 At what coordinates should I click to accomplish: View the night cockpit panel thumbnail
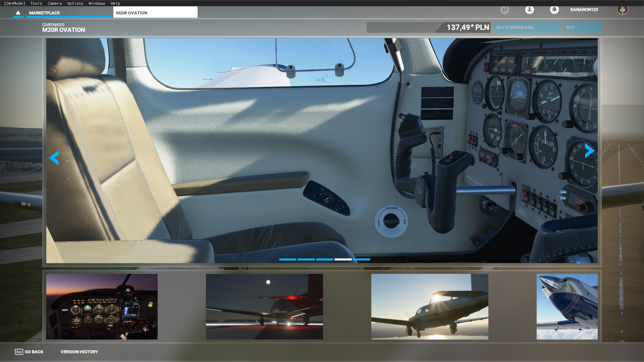tap(102, 307)
